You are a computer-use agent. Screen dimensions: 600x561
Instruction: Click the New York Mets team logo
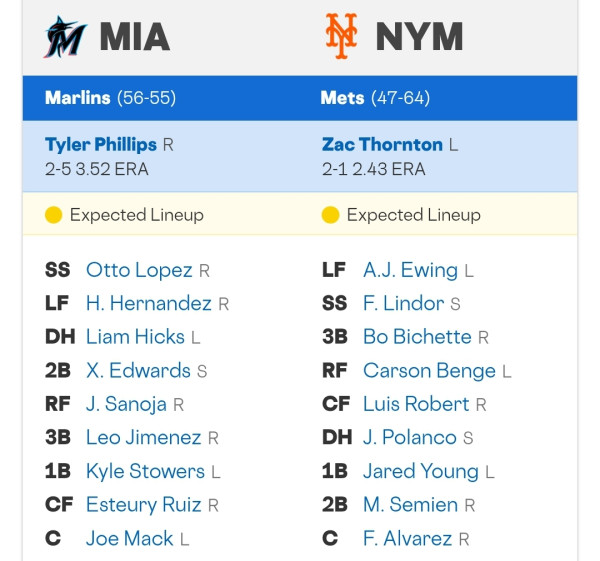[341, 36]
